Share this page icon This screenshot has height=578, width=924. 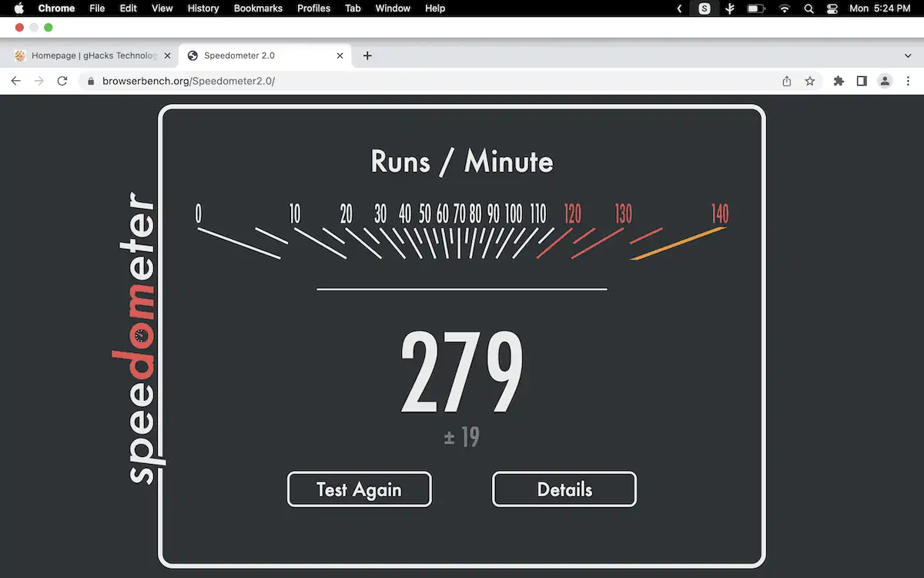tap(786, 81)
